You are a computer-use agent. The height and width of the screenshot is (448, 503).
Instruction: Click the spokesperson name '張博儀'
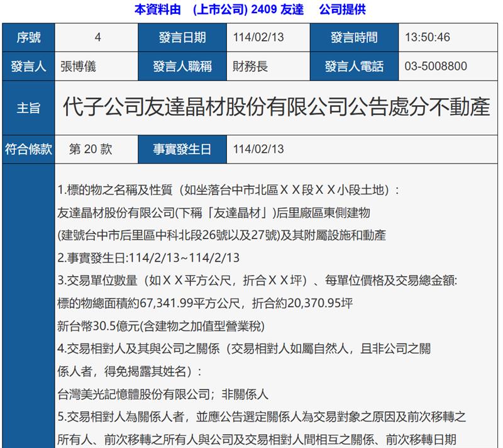point(78,67)
